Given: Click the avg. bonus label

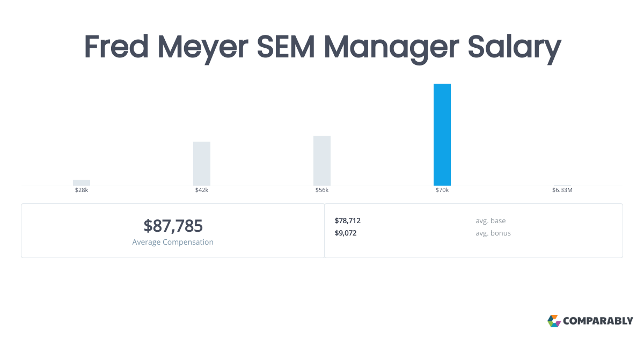Looking at the screenshot, I should [493, 233].
